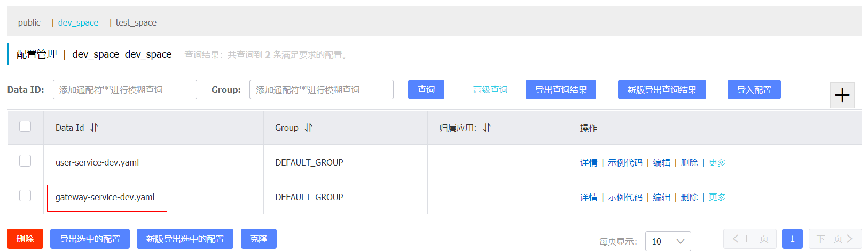Select the gateway-service-dev.yaml row checkbox
This screenshot has height=252, width=868.
tap(25, 195)
